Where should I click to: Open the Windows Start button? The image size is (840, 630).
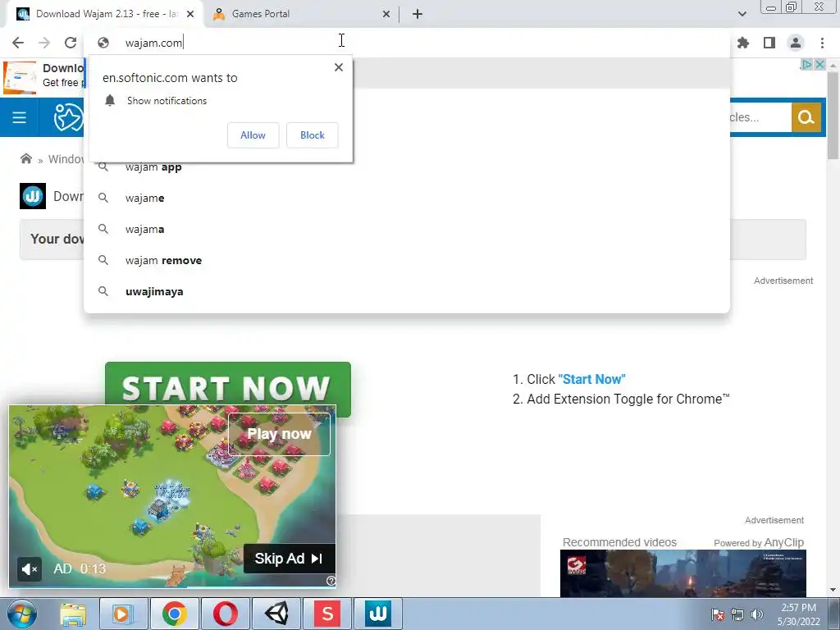tap(21, 614)
